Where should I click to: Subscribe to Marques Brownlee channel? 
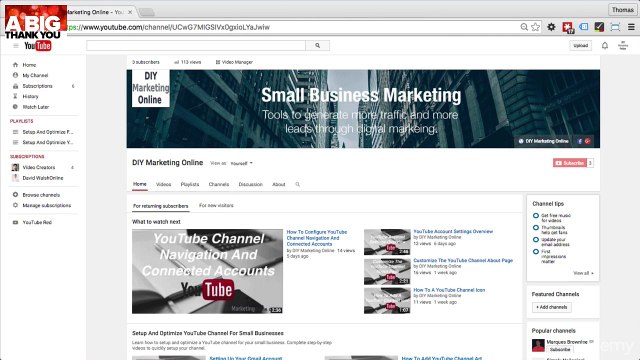[560, 350]
